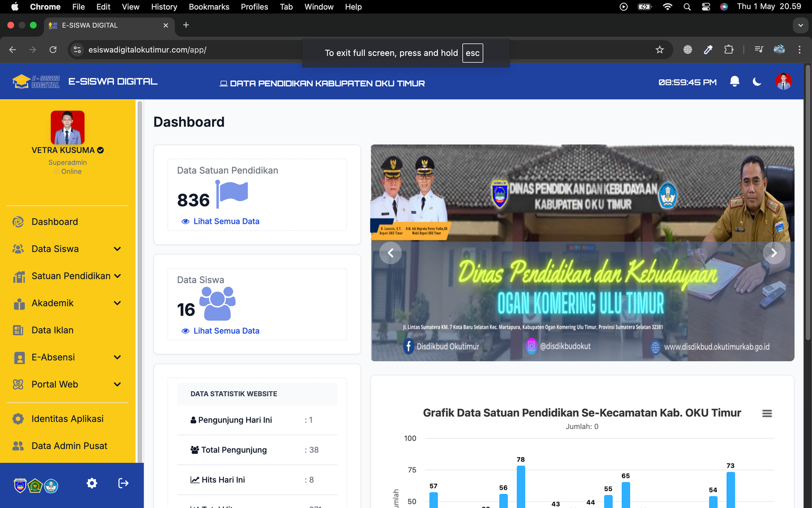Open the user avatar in the header
This screenshot has height=508, width=812.
(x=784, y=81)
